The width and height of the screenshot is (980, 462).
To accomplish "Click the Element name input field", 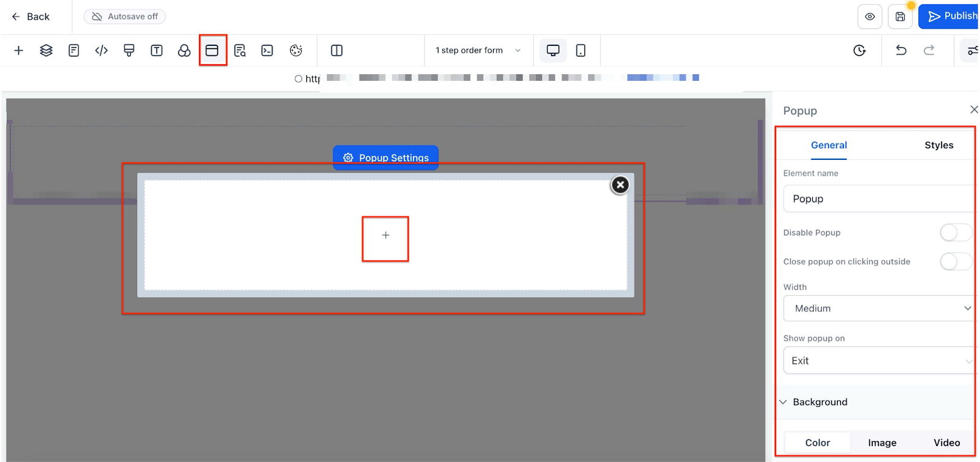I will (x=878, y=199).
